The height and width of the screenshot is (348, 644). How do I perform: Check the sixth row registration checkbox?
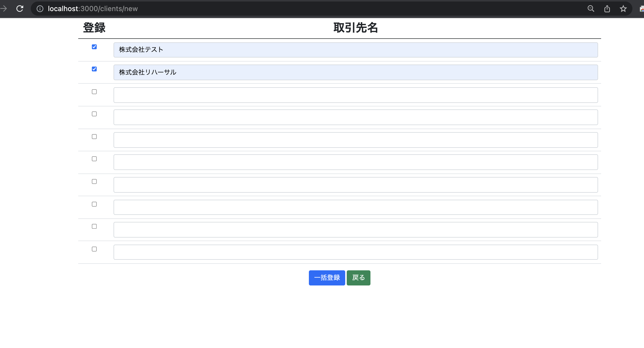(x=94, y=159)
